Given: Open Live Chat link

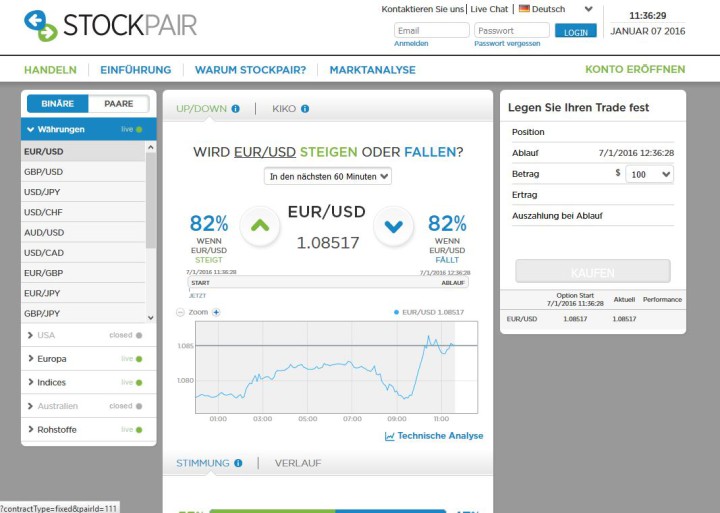Looking at the screenshot, I should [x=489, y=9].
